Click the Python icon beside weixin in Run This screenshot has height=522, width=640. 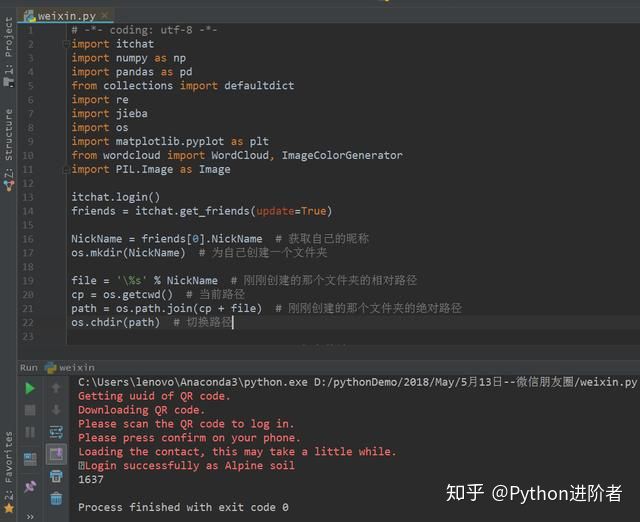tap(51, 368)
